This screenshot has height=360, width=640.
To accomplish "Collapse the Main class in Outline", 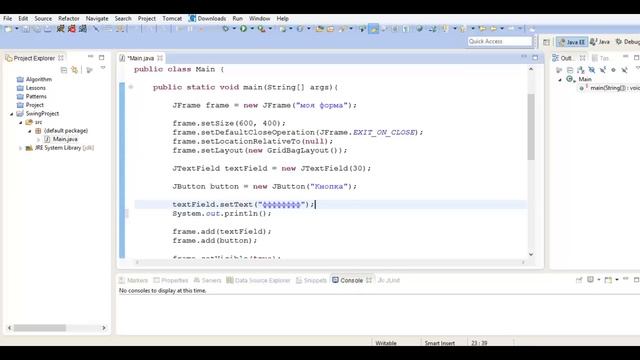I will coord(560,80).
